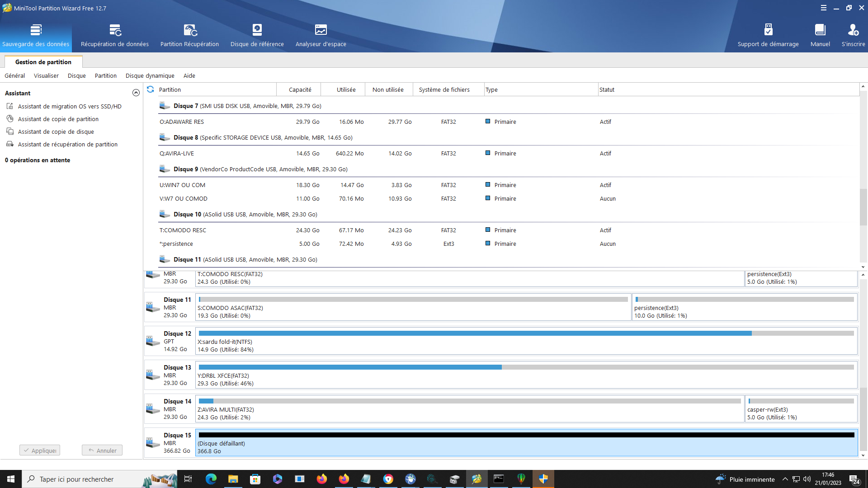Select T:COMODO RESC row in list
The height and width of the screenshot is (488, 868).
pos(508,230)
